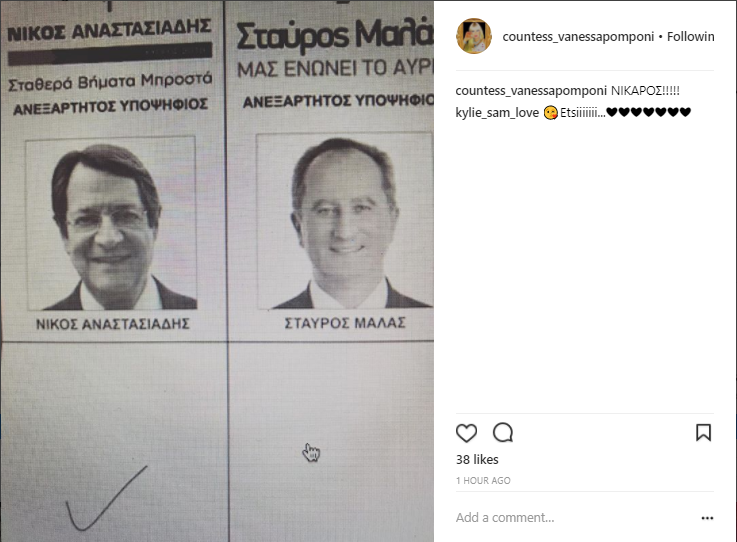Image resolution: width=737 pixels, height=542 pixels.
Task: Visit kylie_sam_love's profile from the comment
Action: 497,113
